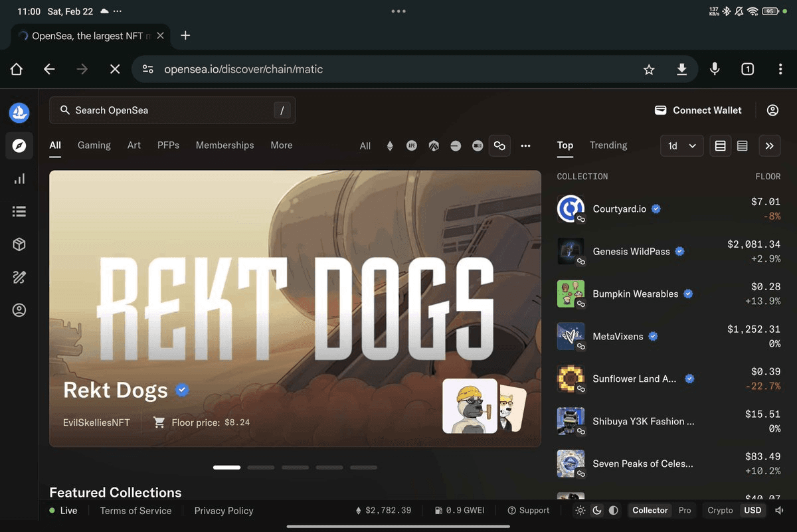Open Genesis WildPass collection row
The height and width of the screenshot is (532, 797).
click(669, 251)
